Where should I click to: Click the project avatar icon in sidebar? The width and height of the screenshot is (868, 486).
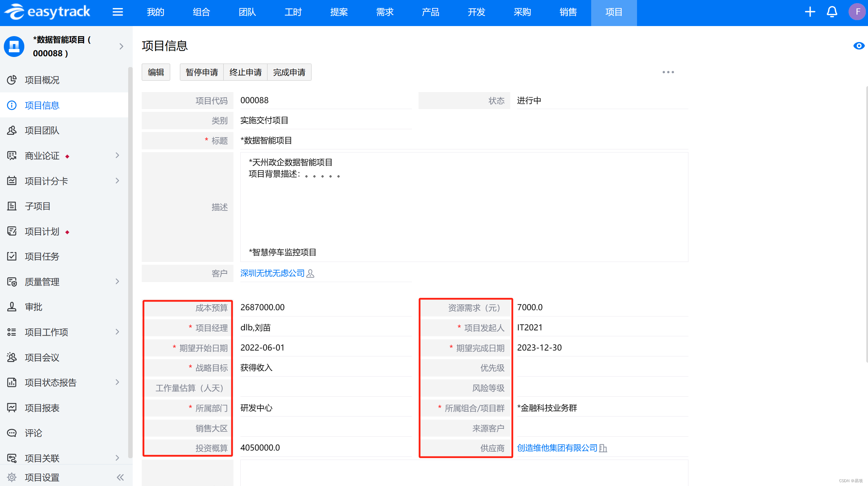pos(14,46)
